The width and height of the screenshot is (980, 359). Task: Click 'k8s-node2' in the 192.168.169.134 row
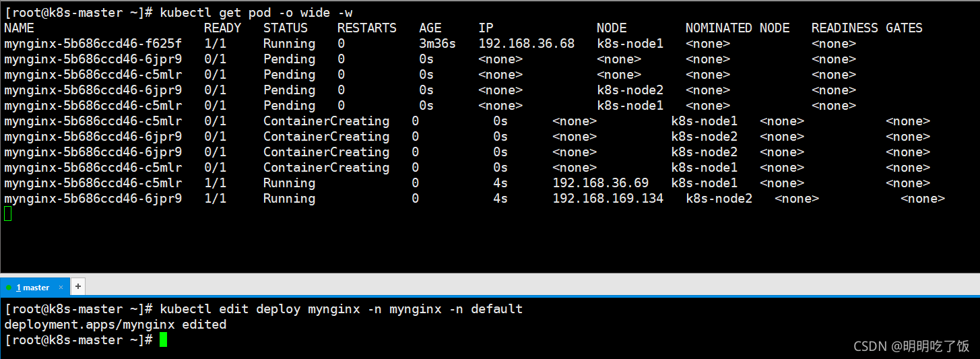[x=719, y=199]
